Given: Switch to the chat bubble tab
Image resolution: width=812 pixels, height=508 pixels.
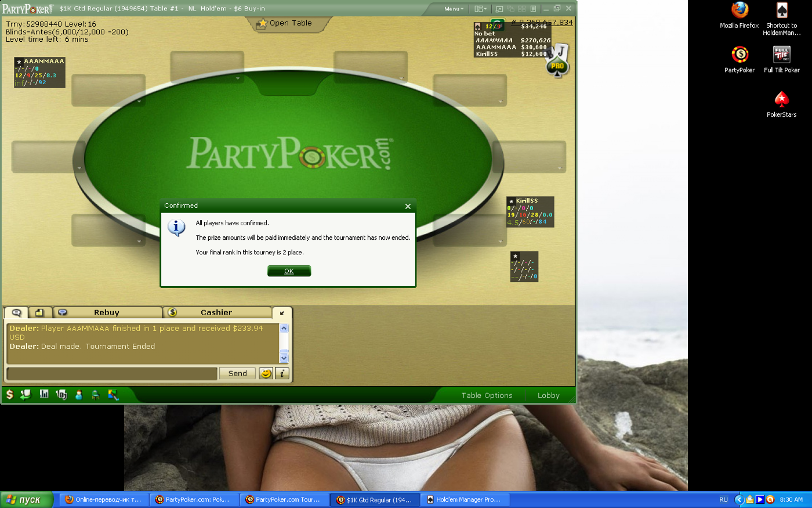Looking at the screenshot, I should click(x=16, y=312).
